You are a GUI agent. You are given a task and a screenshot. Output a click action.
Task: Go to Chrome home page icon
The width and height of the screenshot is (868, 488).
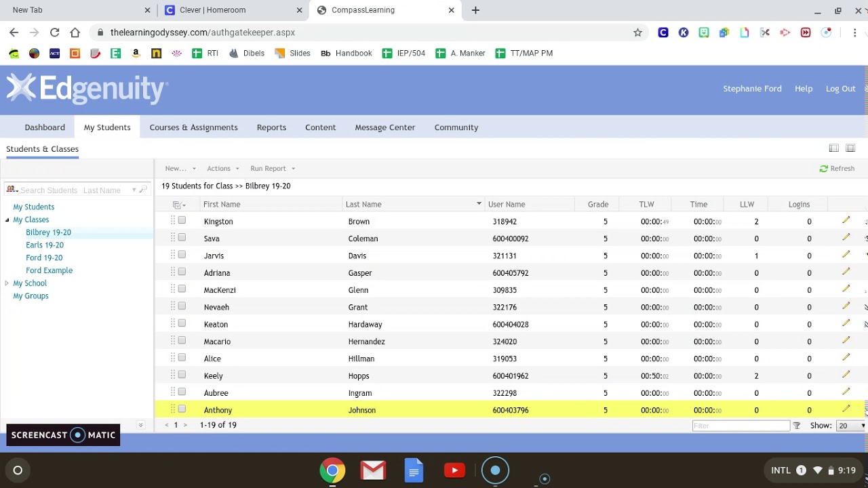tap(75, 32)
